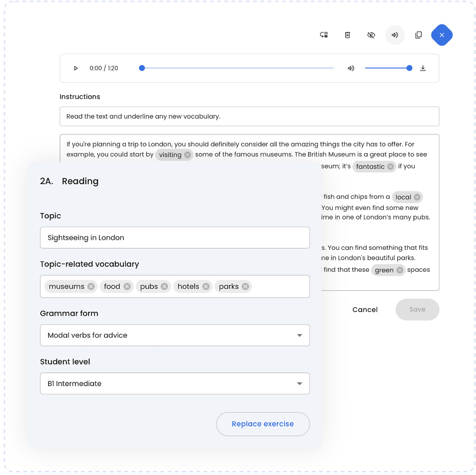Select the '2A. Reading' section header
Viewport: 476px width, 475px height.
(x=68, y=181)
